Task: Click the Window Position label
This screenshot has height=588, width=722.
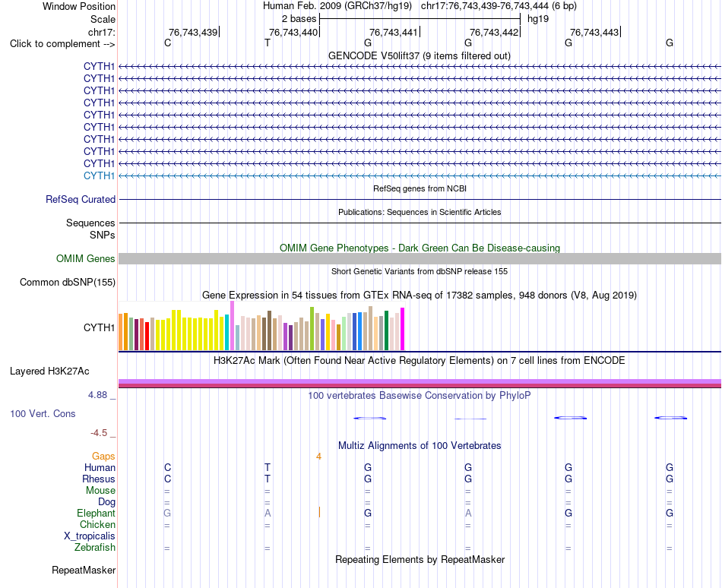Action: 79,6
